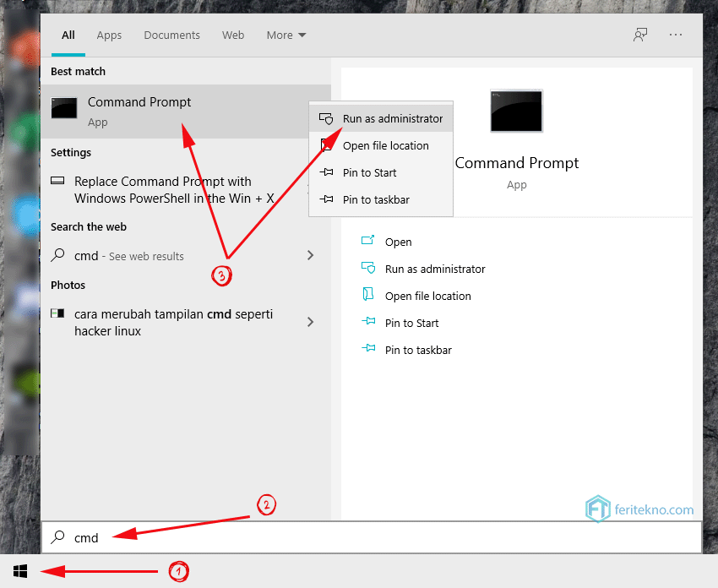The image size is (718, 588).
Task: Expand the cmd web results chevron
Action: (x=311, y=255)
